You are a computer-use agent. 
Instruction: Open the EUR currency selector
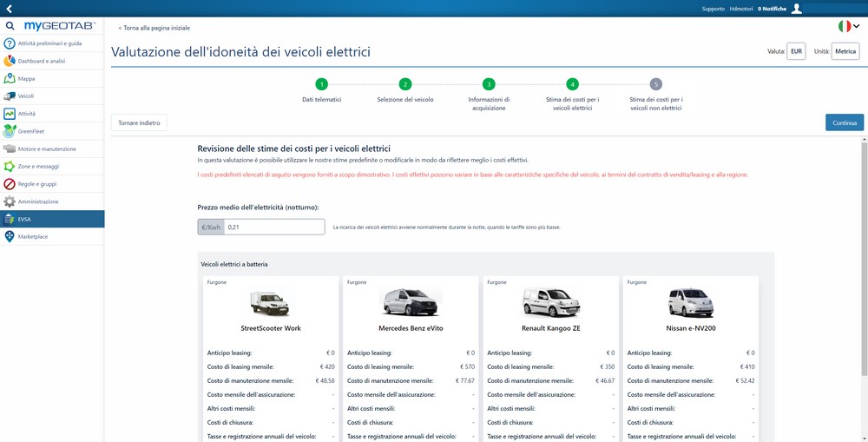tap(796, 51)
